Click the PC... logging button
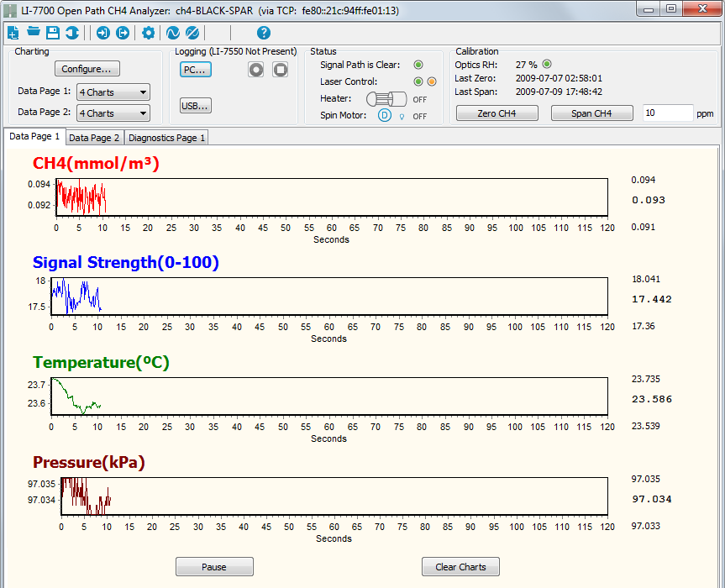The image size is (725, 588). click(x=195, y=70)
